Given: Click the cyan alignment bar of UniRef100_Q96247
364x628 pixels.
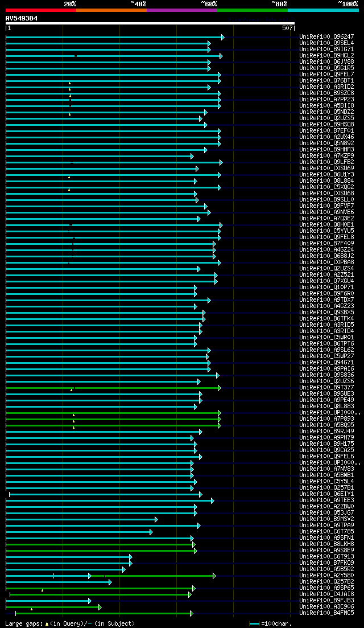Looking at the screenshot, I should point(115,37).
